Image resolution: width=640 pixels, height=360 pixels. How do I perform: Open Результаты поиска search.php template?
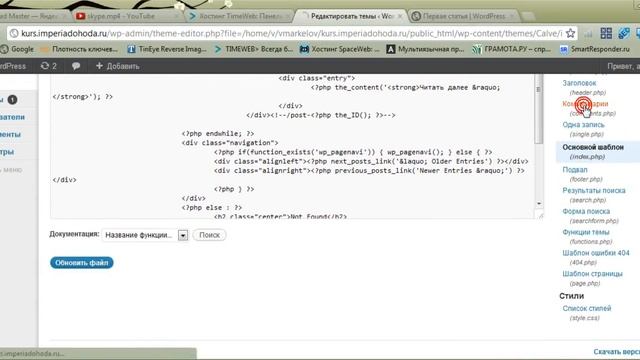[594, 190]
